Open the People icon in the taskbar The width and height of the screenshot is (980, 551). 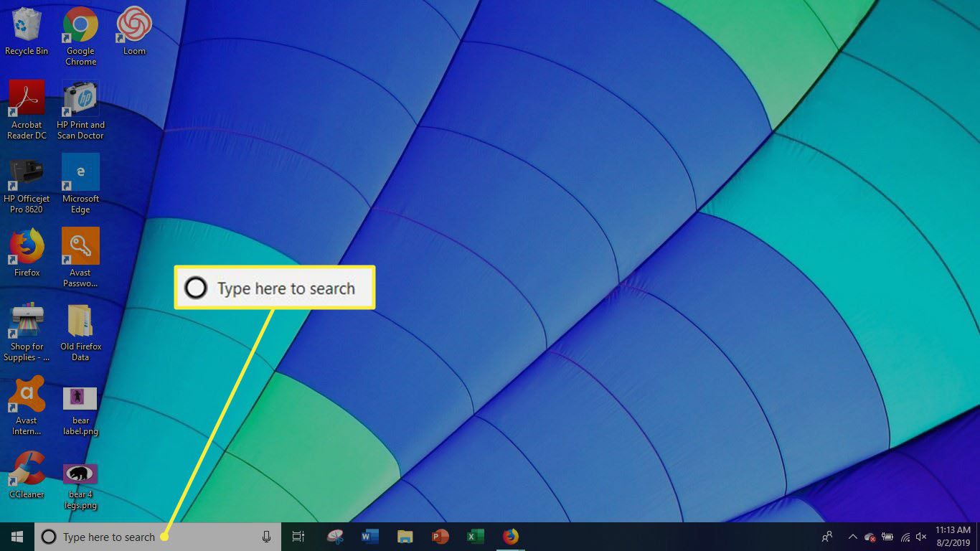coord(827,537)
